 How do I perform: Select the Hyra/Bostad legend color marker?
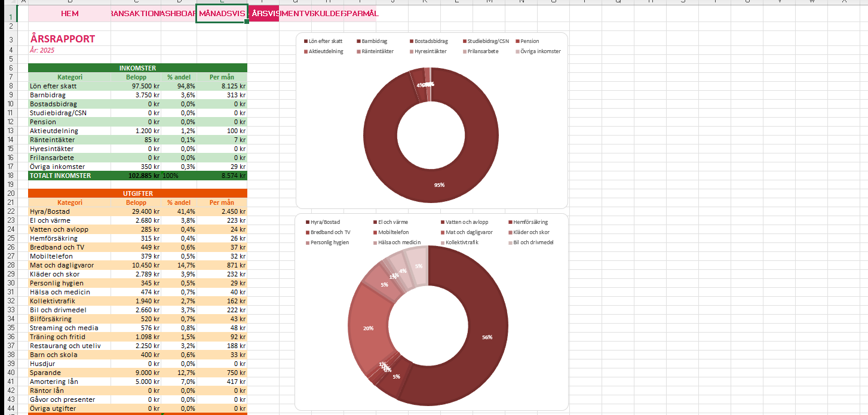[x=306, y=222]
